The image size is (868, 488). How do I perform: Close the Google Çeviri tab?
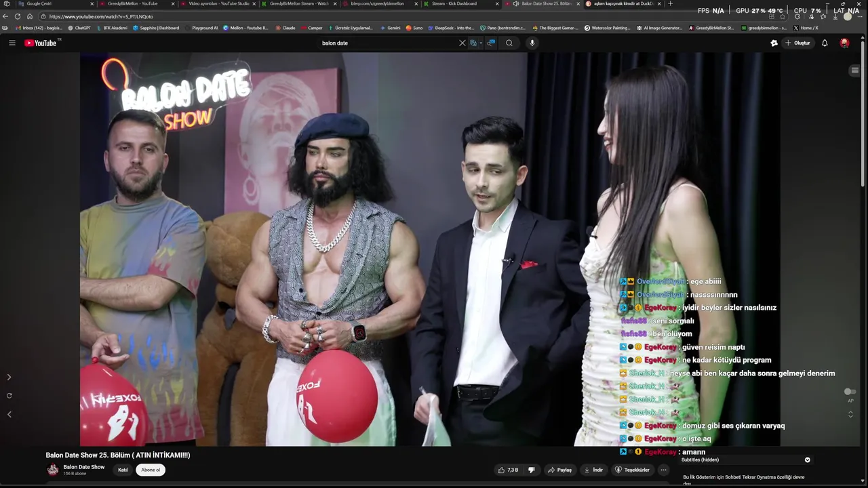[92, 3]
